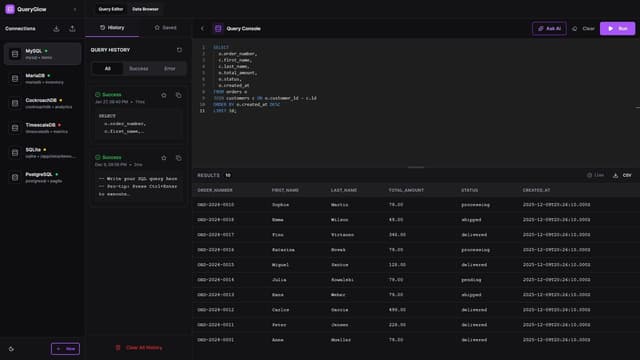The height and width of the screenshot is (360, 640).
Task: Switch to the Query Editor tab
Action: (x=111, y=9)
